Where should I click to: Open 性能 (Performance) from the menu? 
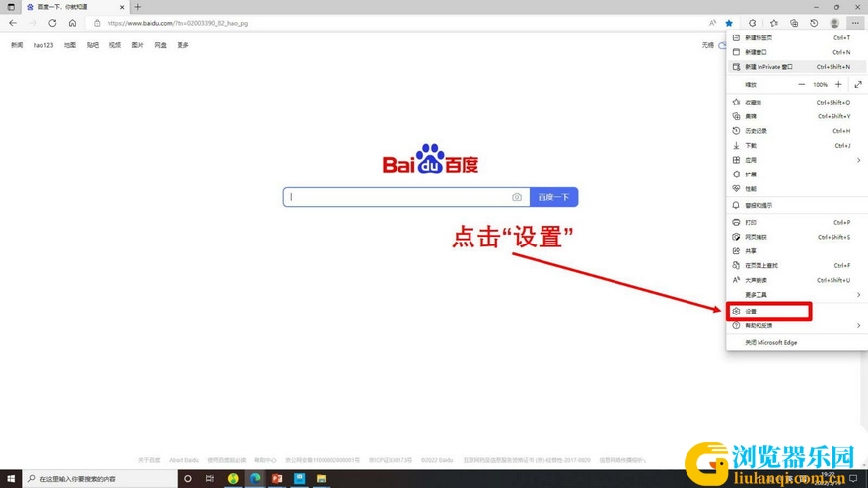pyautogui.click(x=797, y=188)
